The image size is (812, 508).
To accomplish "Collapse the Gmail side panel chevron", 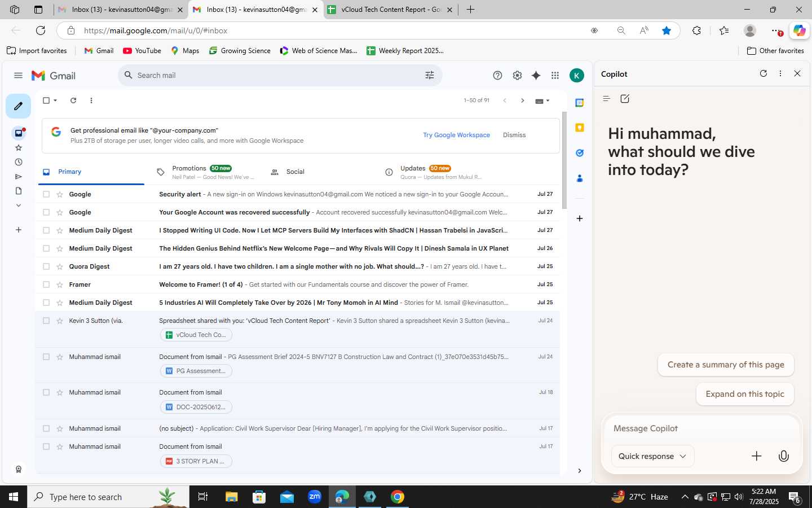I will tap(579, 471).
